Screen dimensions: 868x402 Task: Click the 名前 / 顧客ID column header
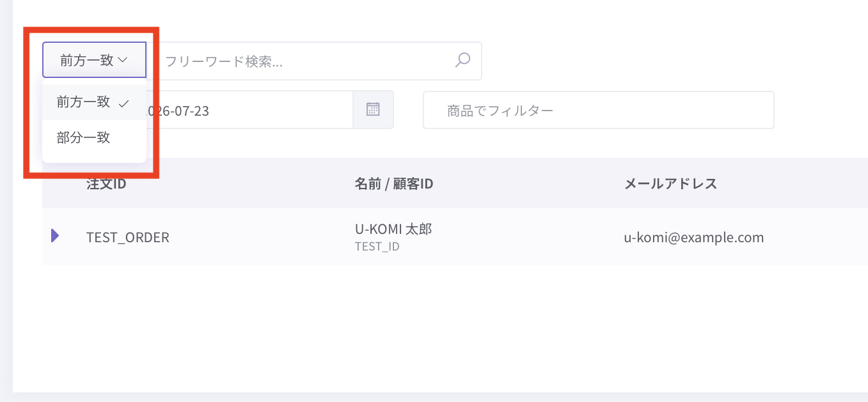pos(394,183)
